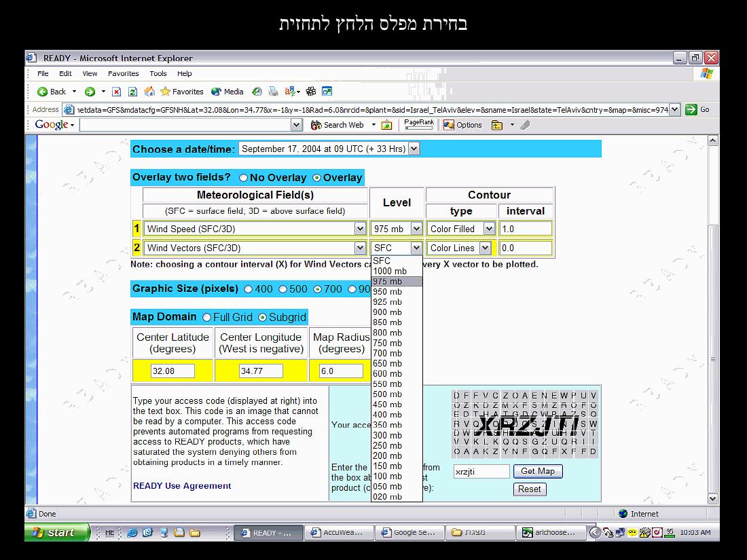Click the Reset button

pyautogui.click(x=529, y=489)
